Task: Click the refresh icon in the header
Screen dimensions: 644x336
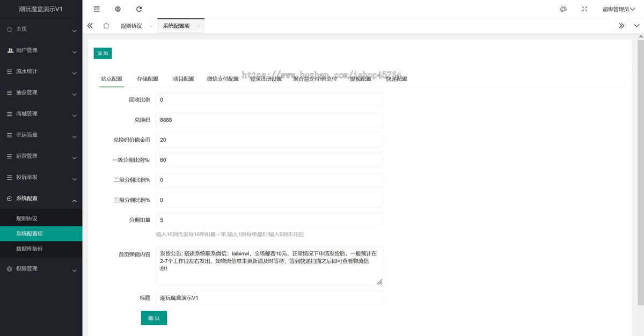Action: (x=139, y=9)
